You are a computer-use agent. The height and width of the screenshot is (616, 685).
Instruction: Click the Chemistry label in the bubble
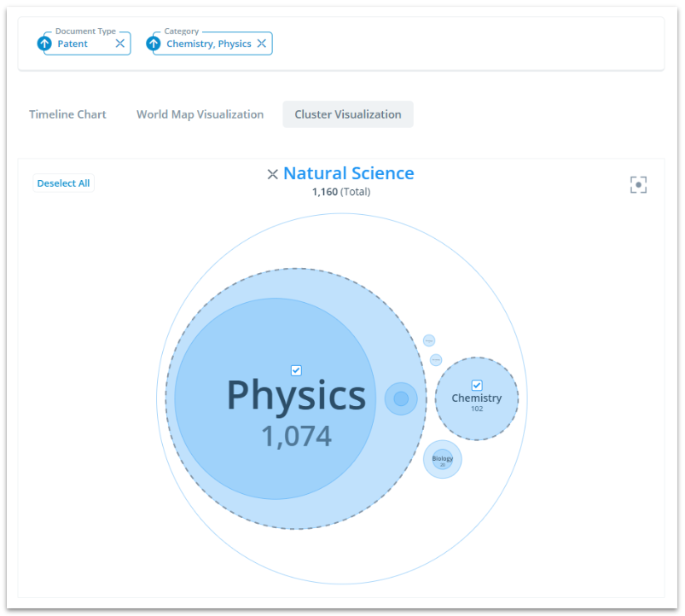(x=477, y=398)
